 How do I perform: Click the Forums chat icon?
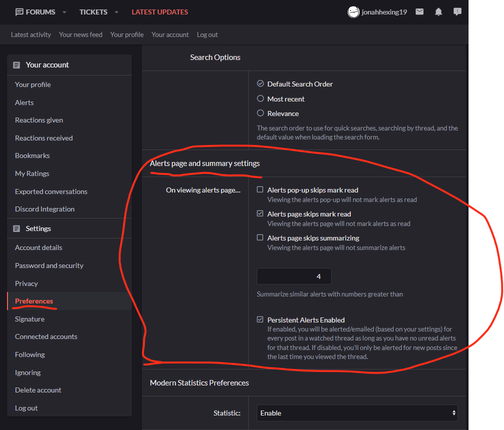[19, 12]
